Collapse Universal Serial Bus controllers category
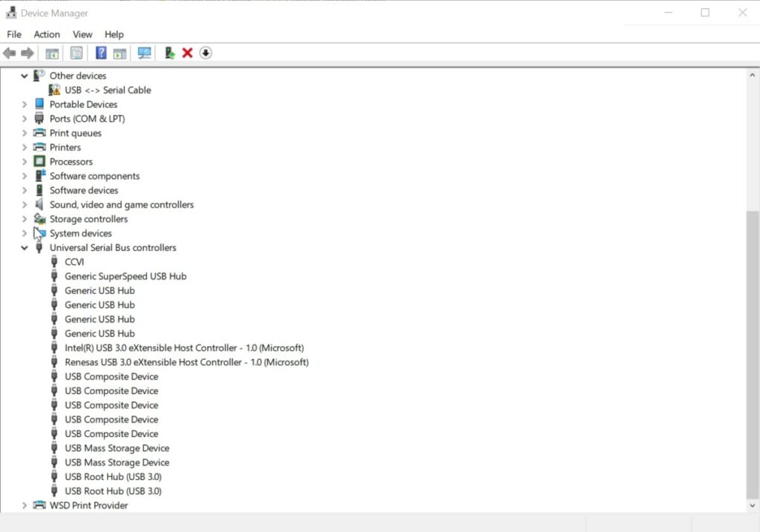The height and width of the screenshot is (532, 760). (24, 248)
